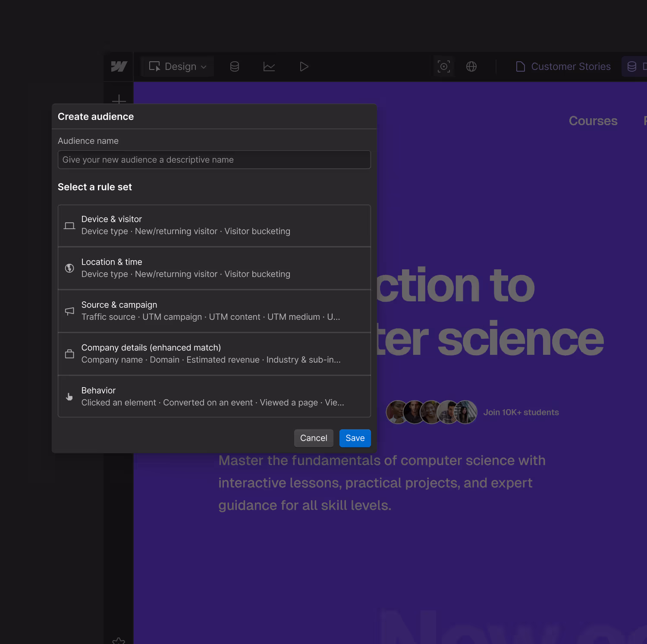Click the Join 10K+ students text

click(x=521, y=412)
